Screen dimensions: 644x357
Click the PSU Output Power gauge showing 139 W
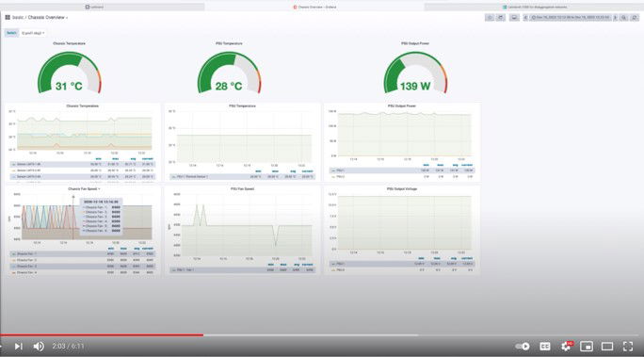415,73
